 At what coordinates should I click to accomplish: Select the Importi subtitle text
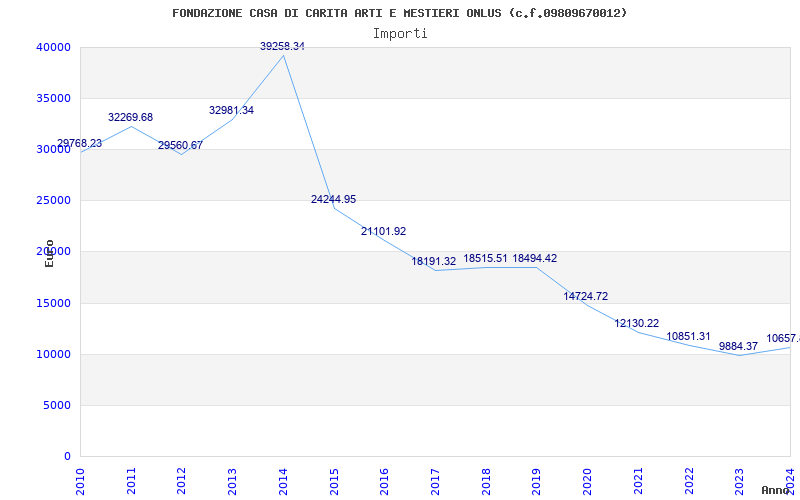(400, 34)
